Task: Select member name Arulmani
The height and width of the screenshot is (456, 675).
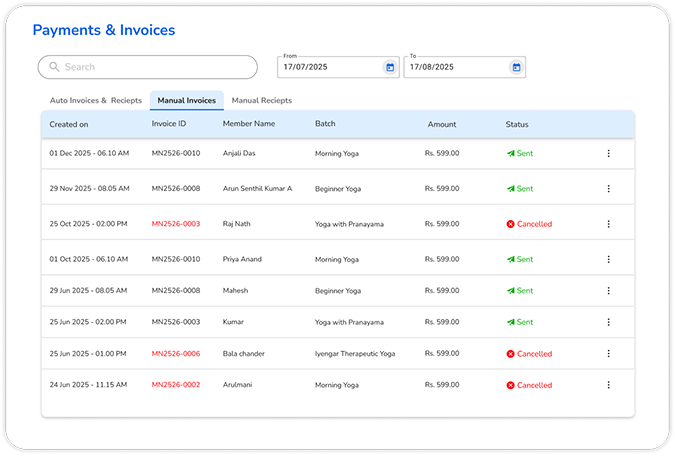Action: point(237,385)
